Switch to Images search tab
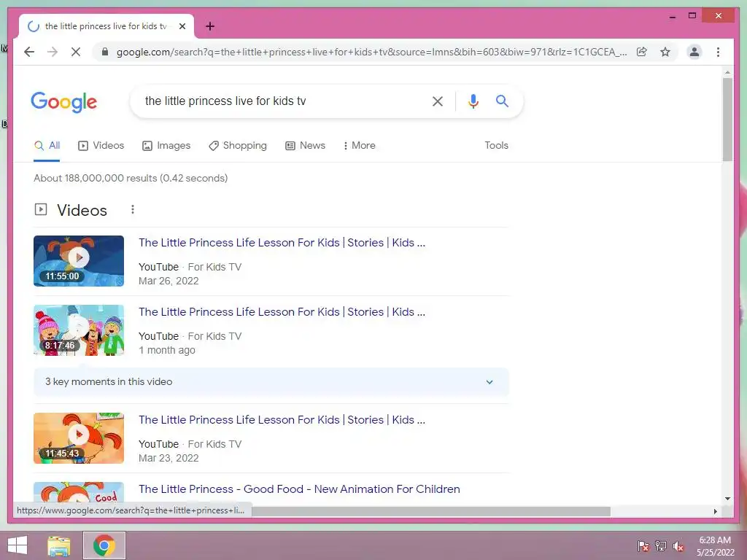This screenshot has width=747, height=560. coord(166,146)
